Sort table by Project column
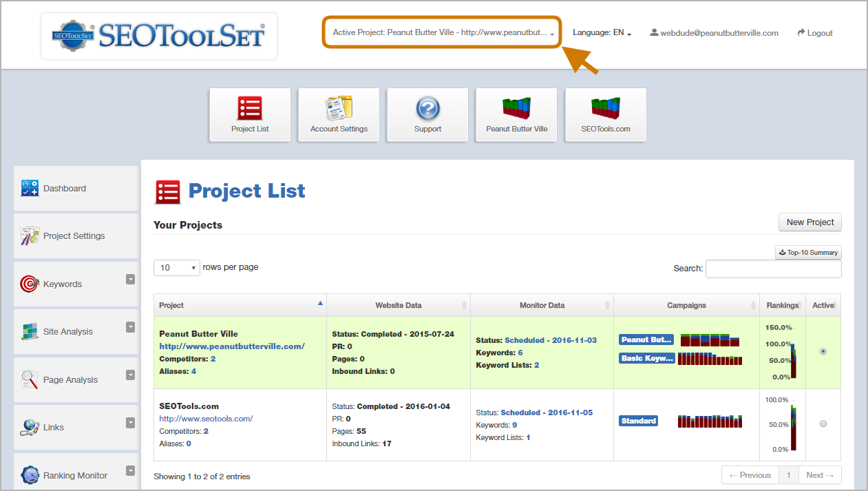Screen dimensions: 868x491 [240, 305]
